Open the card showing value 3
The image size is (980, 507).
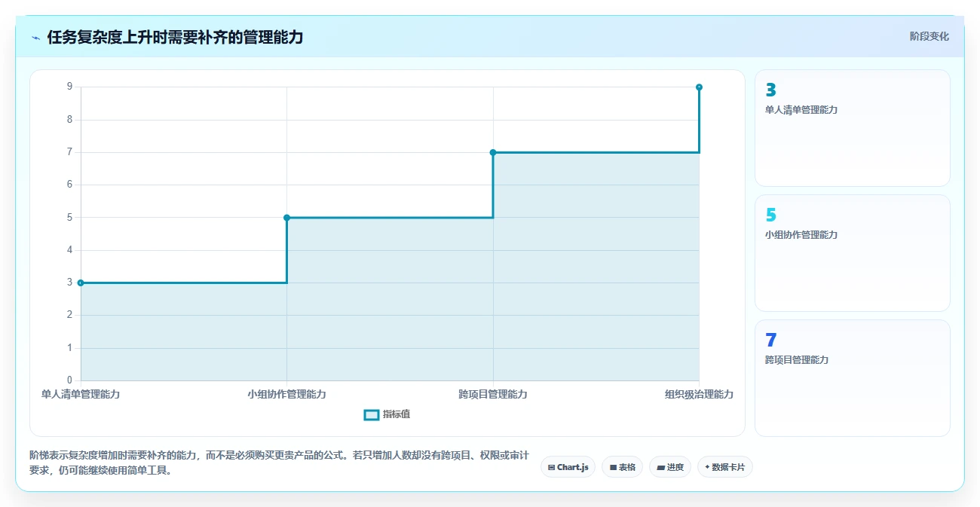852,128
